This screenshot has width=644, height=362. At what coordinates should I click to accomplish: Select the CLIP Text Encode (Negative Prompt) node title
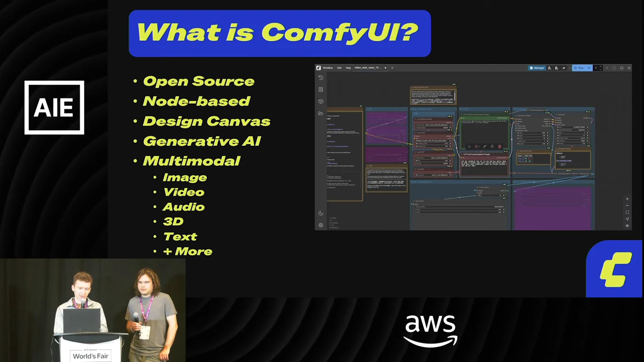coord(476,154)
